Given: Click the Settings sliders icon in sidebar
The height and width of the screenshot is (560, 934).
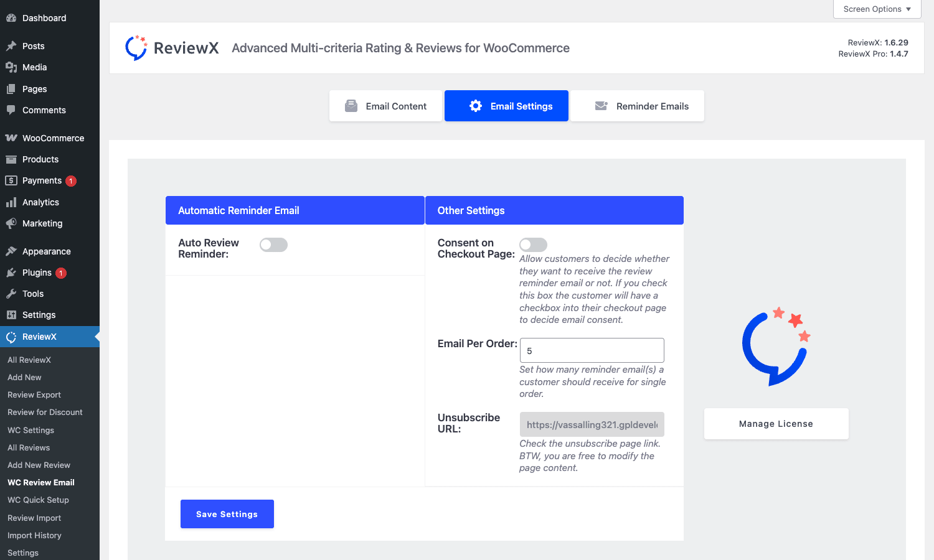Looking at the screenshot, I should pyautogui.click(x=11, y=315).
